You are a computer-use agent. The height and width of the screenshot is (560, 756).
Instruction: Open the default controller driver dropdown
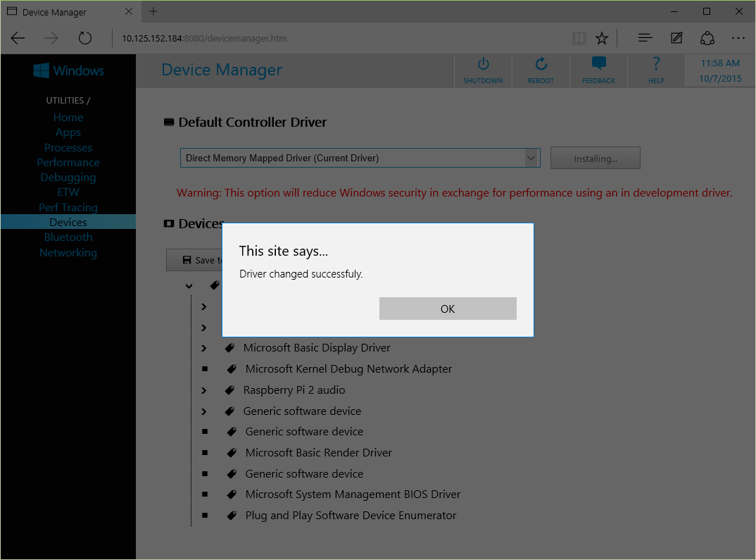360,158
